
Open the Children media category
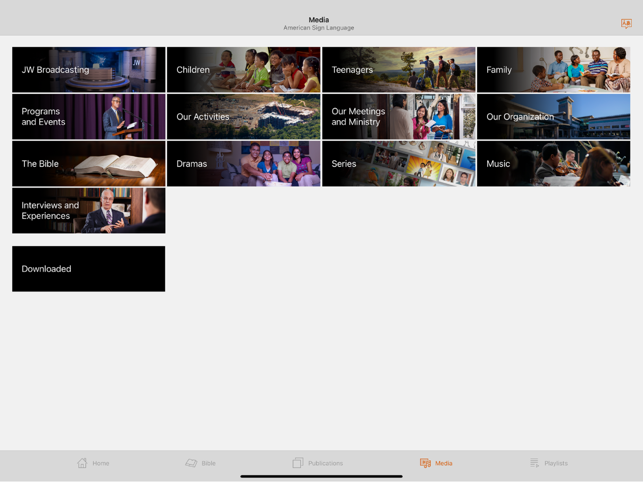click(244, 69)
